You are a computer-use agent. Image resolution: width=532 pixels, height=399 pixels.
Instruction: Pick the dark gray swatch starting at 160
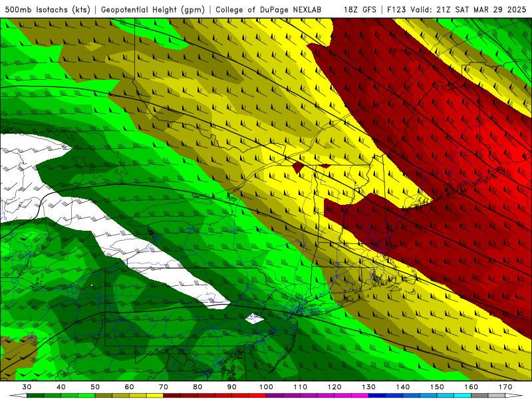(x=479, y=396)
